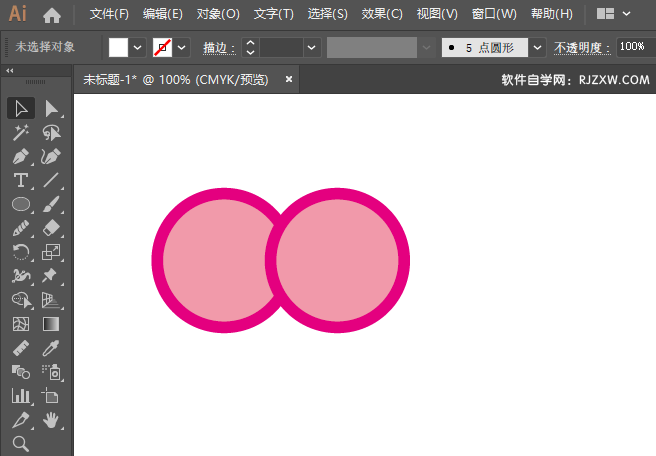656x456 pixels.
Task: Open the 文件(F) menu
Action: [109, 14]
